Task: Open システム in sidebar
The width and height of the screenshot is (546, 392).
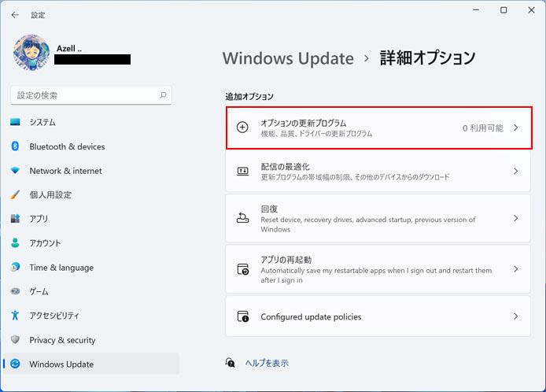Action: pos(91,122)
